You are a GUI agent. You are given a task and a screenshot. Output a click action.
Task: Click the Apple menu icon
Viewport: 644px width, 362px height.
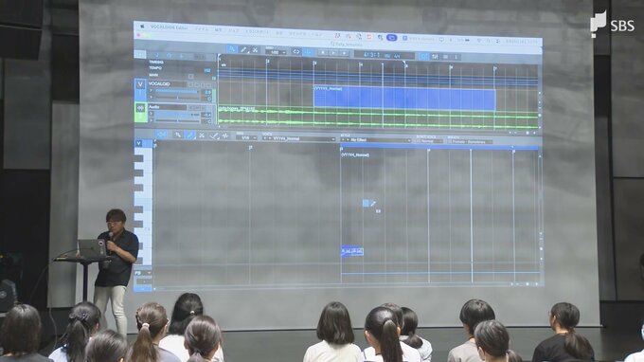[142, 26]
